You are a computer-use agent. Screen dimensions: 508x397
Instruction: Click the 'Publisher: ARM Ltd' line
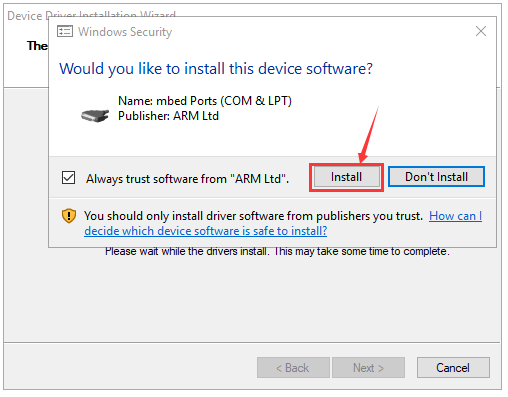(x=168, y=116)
